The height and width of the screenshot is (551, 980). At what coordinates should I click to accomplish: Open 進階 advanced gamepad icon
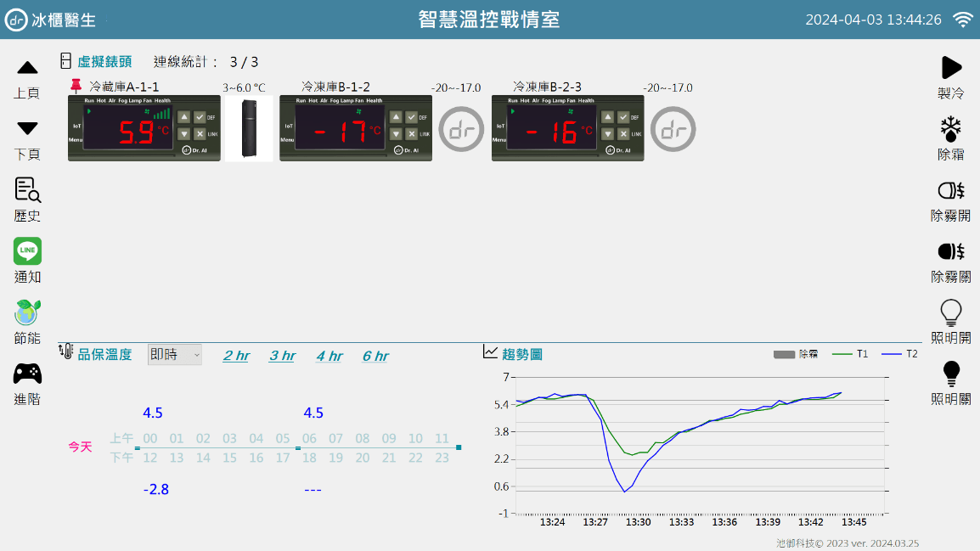(27, 374)
